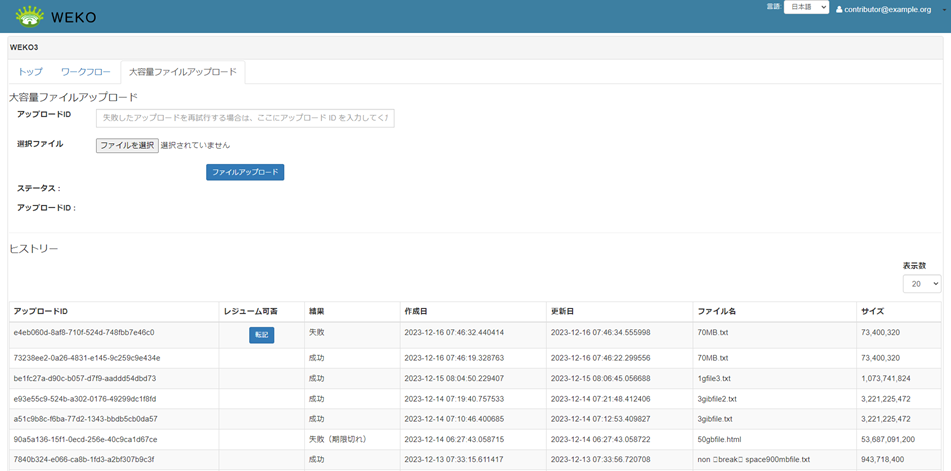Click the blue 転記 button in first row
Image resolution: width=951 pixels, height=471 pixels.
pyautogui.click(x=261, y=335)
